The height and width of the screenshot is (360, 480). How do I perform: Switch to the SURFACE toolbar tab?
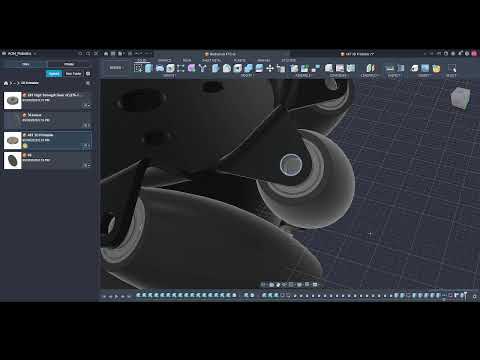coord(164,60)
